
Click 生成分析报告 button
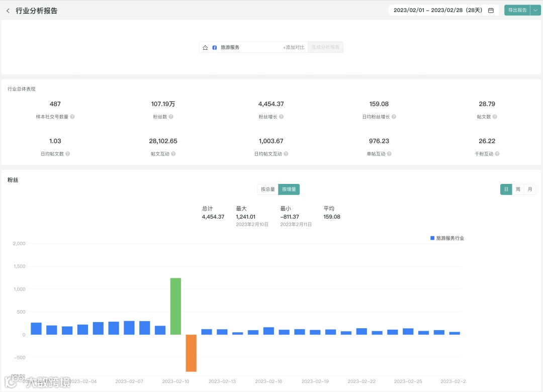point(325,47)
